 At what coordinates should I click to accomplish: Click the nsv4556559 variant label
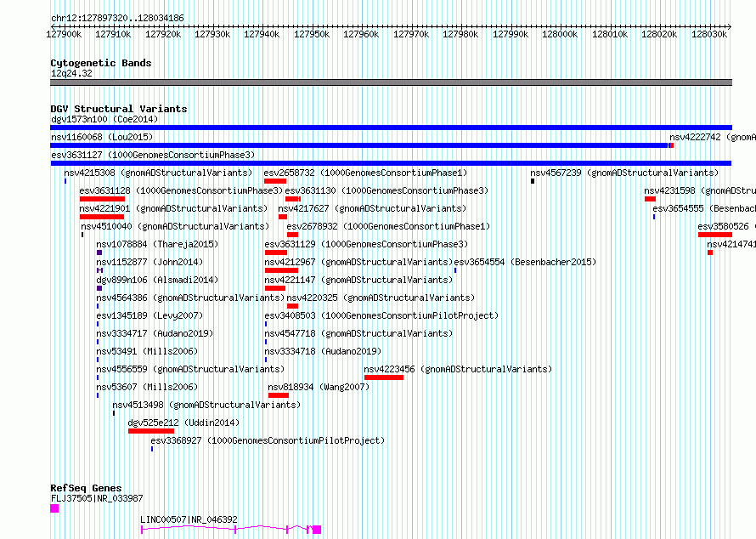(x=190, y=369)
